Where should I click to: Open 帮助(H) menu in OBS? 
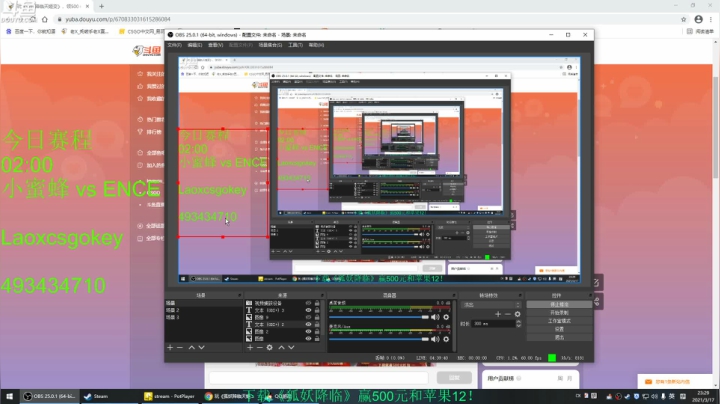316,45
